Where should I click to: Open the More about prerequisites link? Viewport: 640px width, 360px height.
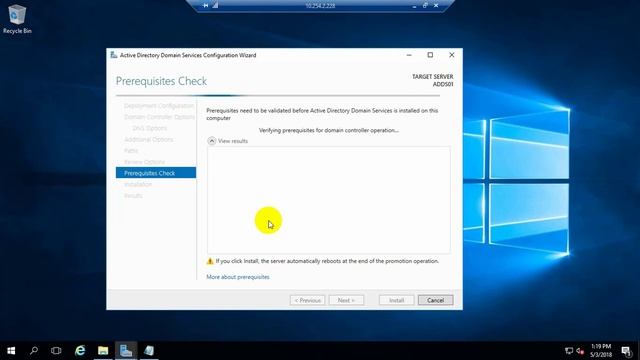click(238, 277)
